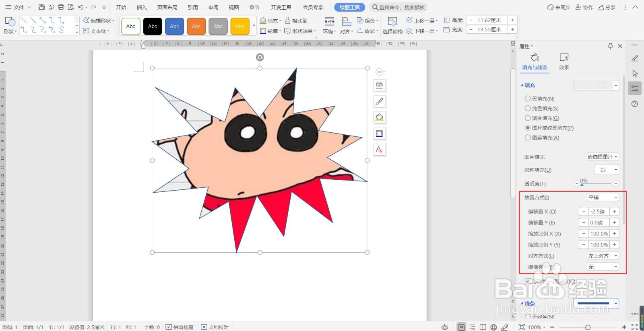Click the 下移一层 button
Image resolution: width=644 pixels, height=331 pixels.
coord(421,31)
